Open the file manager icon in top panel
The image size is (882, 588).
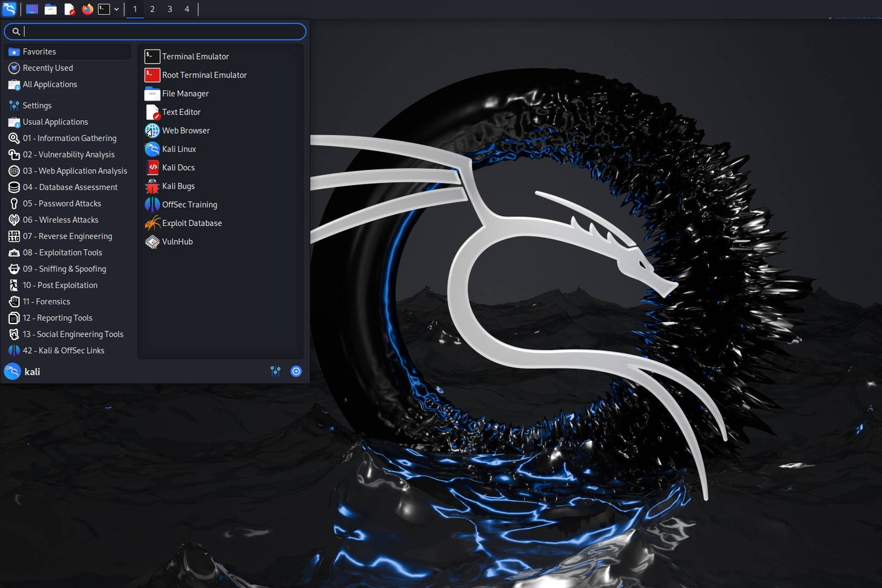tap(51, 9)
